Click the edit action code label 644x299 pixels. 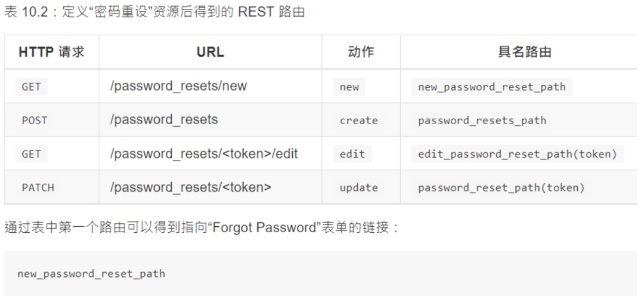[352, 154]
